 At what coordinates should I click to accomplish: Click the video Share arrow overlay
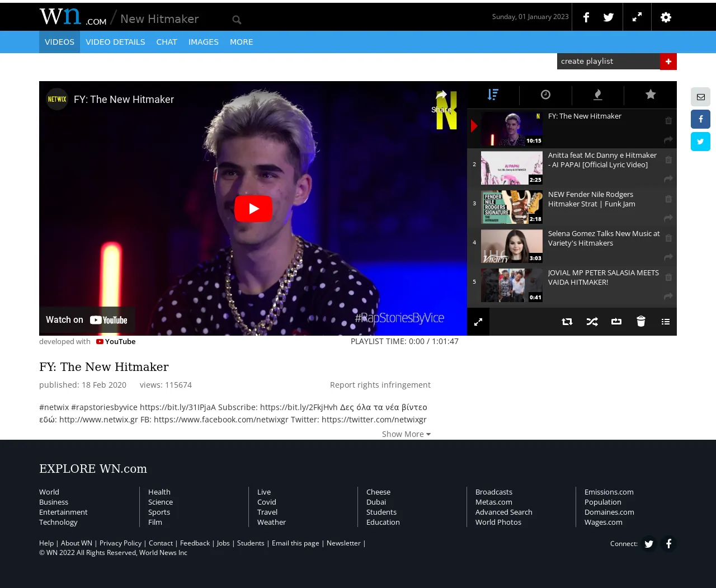tap(441, 101)
